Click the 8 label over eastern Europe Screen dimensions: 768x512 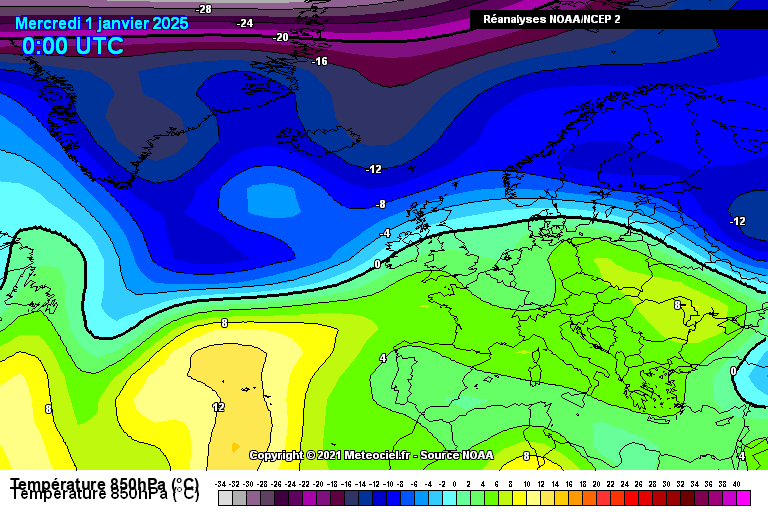point(677,305)
